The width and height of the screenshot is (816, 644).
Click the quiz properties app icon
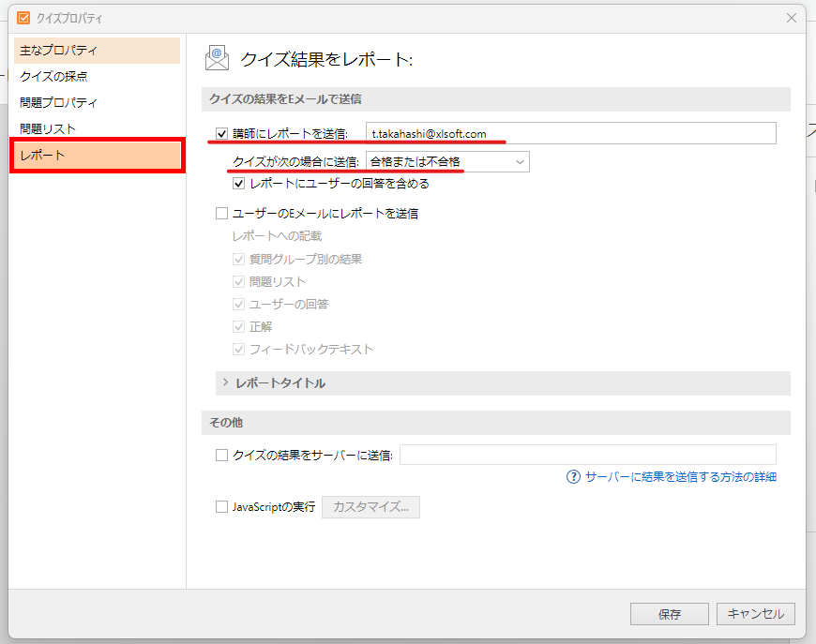(23, 17)
